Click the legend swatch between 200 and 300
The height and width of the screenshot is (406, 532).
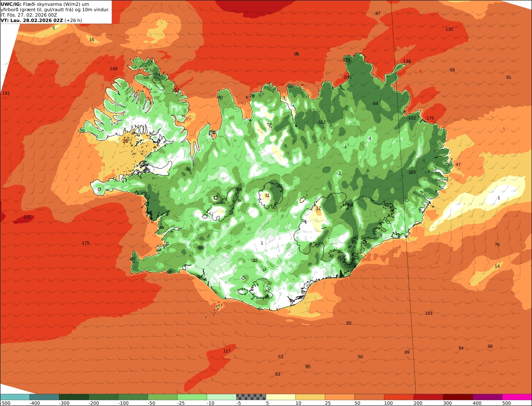(x=428, y=397)
